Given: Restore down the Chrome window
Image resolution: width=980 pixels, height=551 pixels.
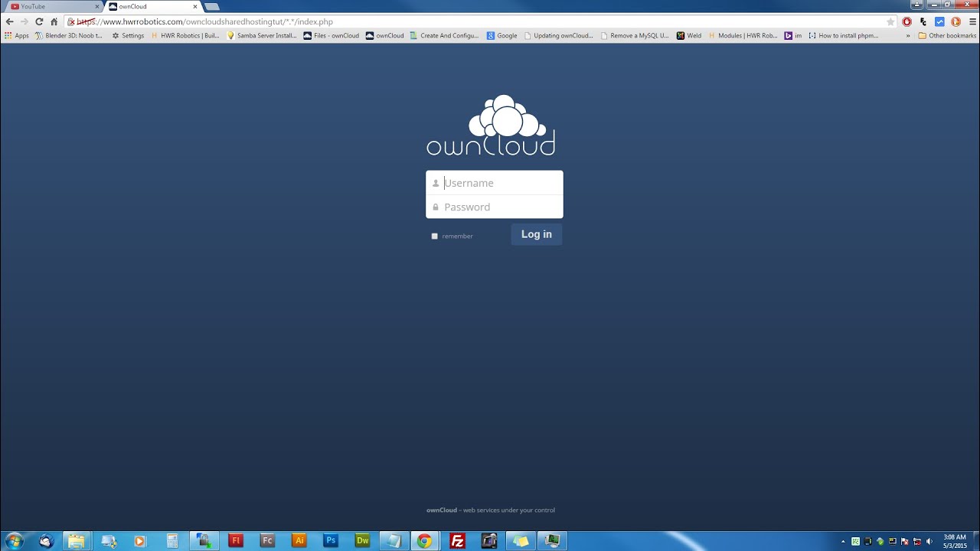Looking at the screenshot, I should pos(947,5).
